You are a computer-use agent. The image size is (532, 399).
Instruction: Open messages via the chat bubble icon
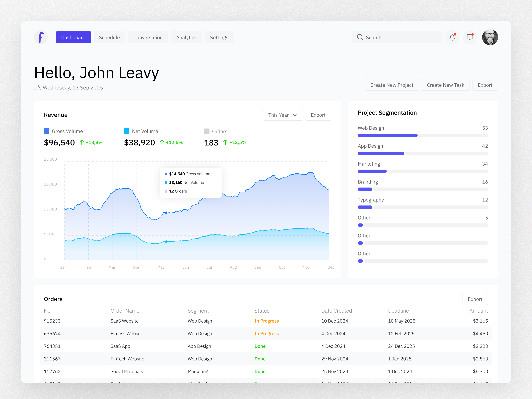click(x=469, y=37)
